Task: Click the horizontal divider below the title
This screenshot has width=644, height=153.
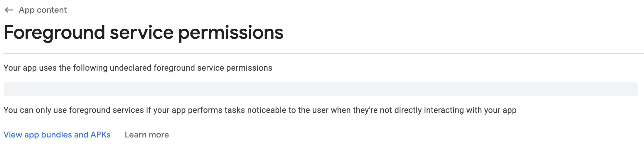Action: 323,54
